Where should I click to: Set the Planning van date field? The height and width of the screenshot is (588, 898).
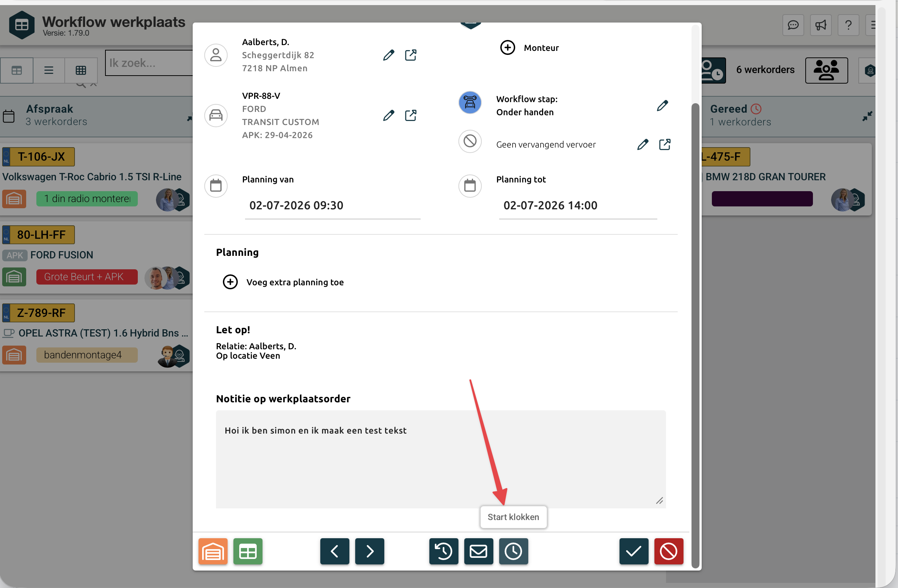332,206
